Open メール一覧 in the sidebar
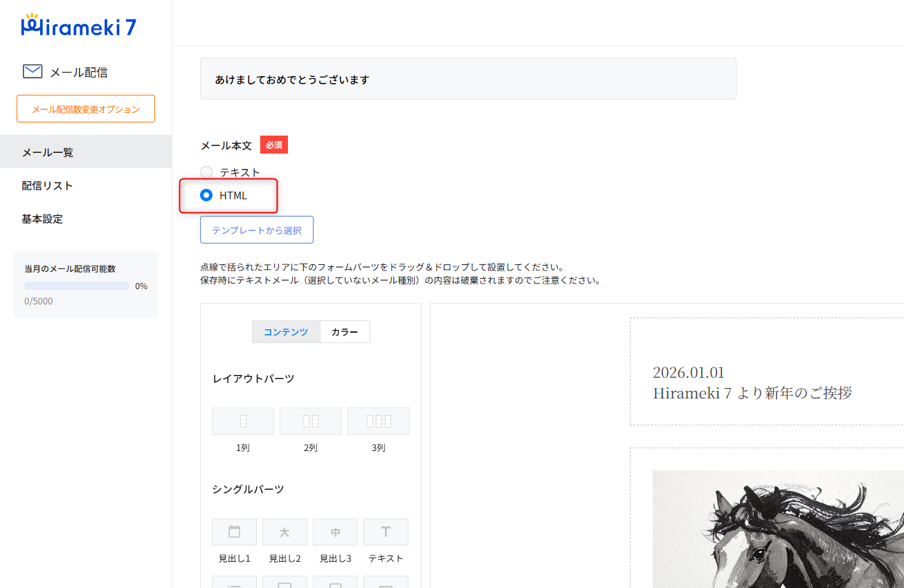This screenshot has height=588, width=904. click(x=48, y=152)
